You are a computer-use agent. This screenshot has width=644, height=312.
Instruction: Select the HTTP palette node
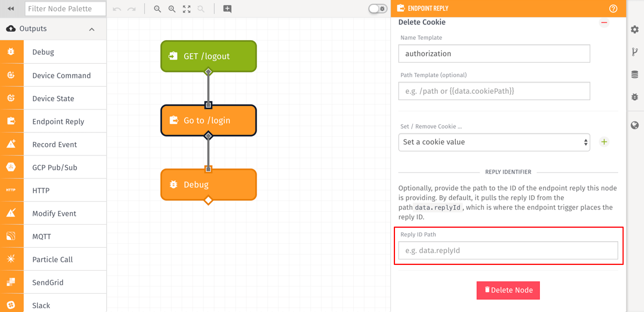[x=53, y=190]
